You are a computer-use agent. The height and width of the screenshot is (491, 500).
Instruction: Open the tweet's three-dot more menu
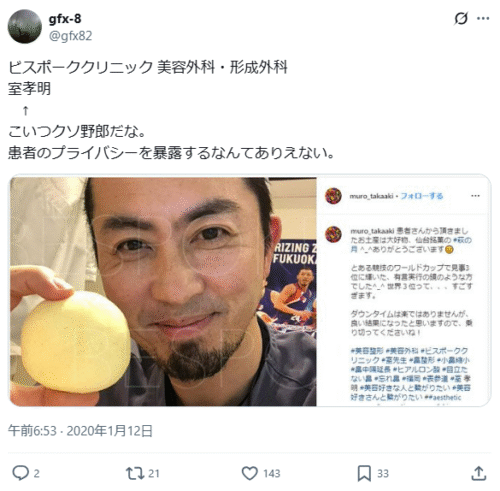[483, 18]
